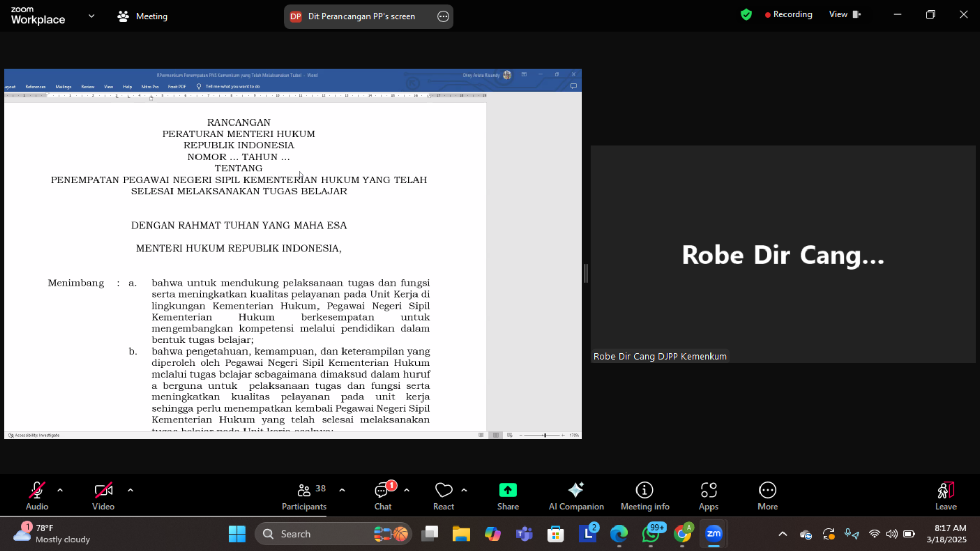The height and width of the screenshot is (551, 980).
Task: Open Microsoft Store from taskbar
Action: pyautogui.click(x=555, y=534)
